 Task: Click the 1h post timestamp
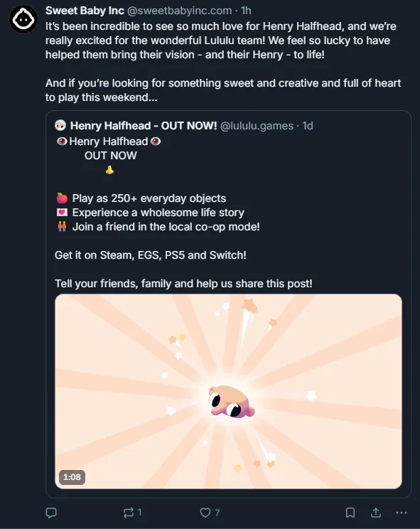pyautogui.click(x=246, y=11)
